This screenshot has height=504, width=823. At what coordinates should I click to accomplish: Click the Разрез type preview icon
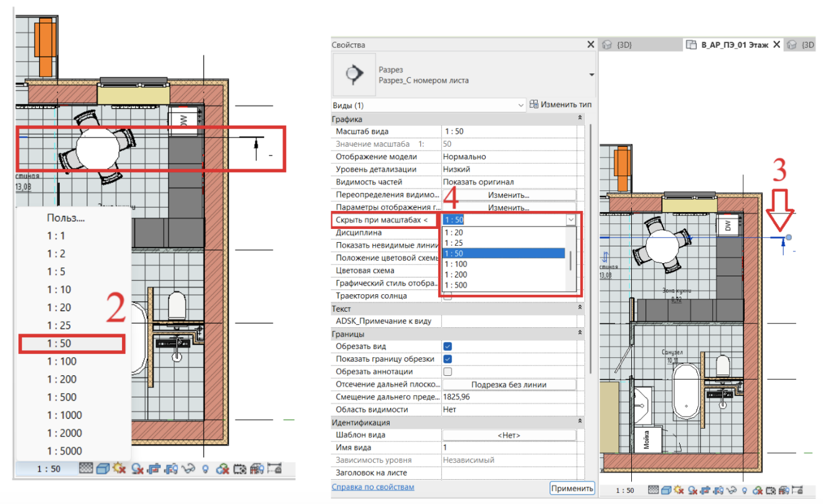pyautogui.click(x=354, y=73)
